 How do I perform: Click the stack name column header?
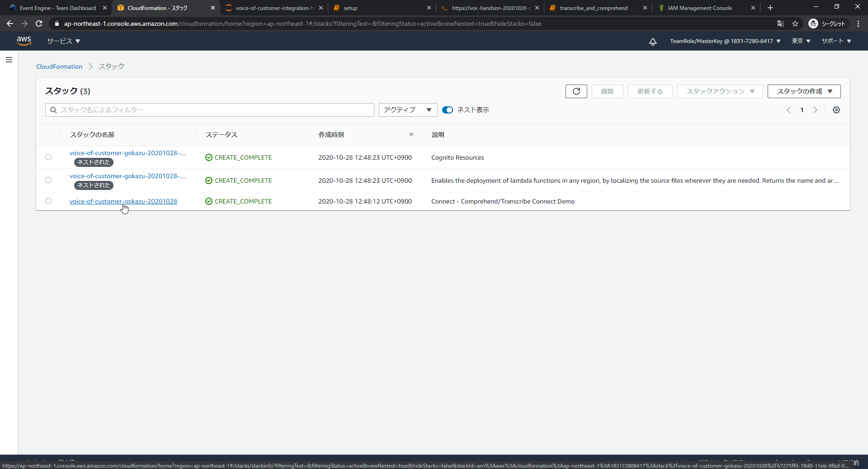coord(92,135)
